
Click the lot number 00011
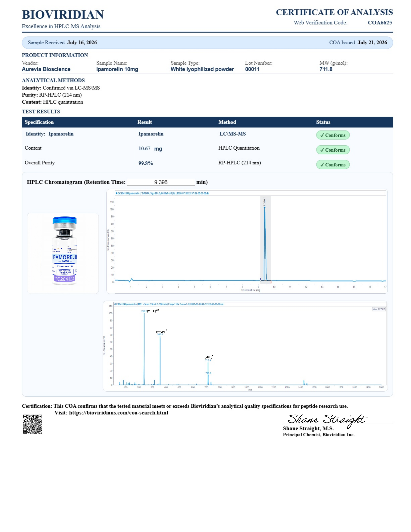coord(252,69)
